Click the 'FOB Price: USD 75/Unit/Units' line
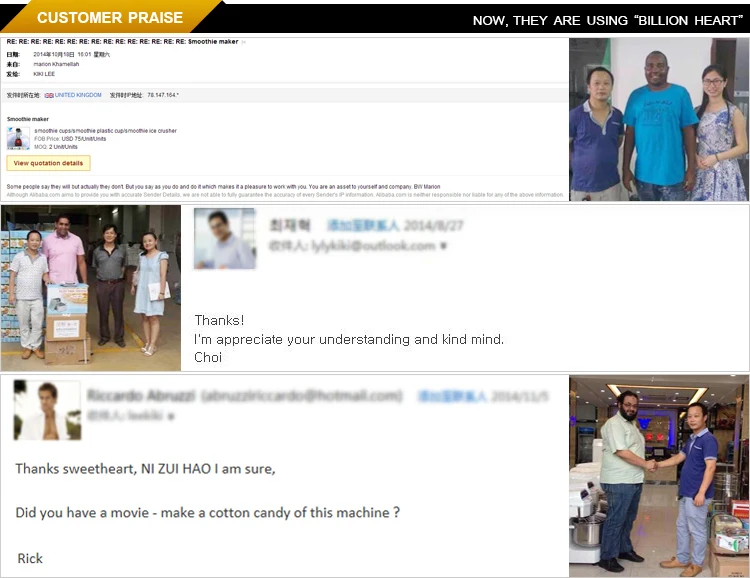The image size is (750, 578). 70,139
